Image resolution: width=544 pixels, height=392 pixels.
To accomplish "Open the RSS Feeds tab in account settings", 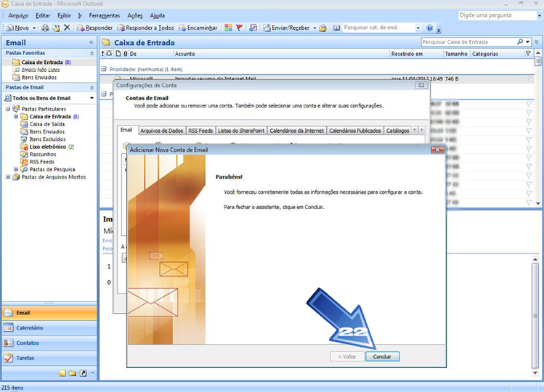I will click(200, 131).
